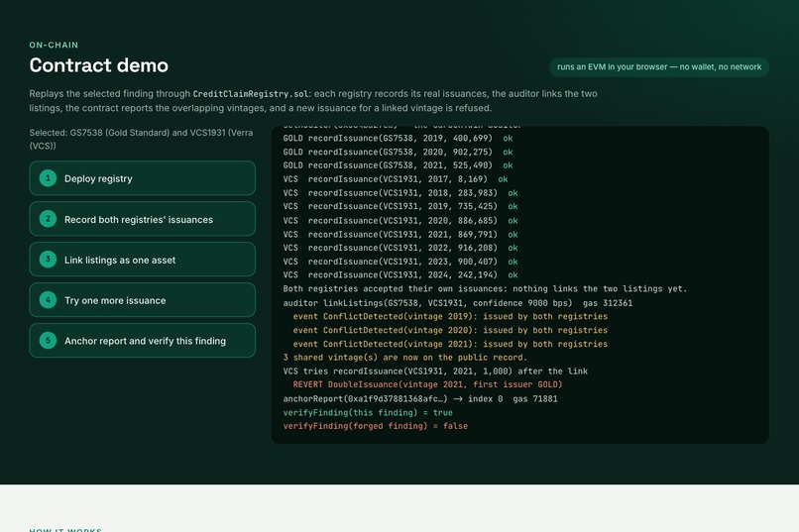Click the EVM in your browser badge

point(659,67)
